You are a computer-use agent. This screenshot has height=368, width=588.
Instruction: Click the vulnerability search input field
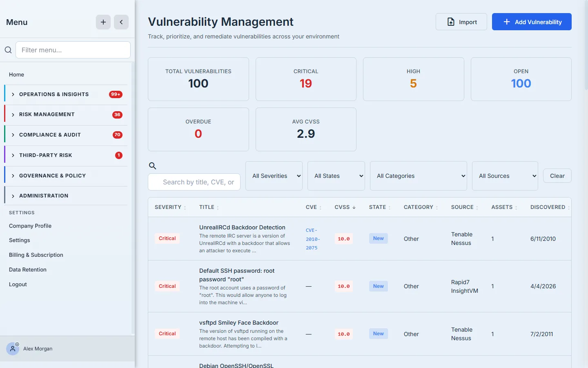pyautogui.click(x=194, y=182)
